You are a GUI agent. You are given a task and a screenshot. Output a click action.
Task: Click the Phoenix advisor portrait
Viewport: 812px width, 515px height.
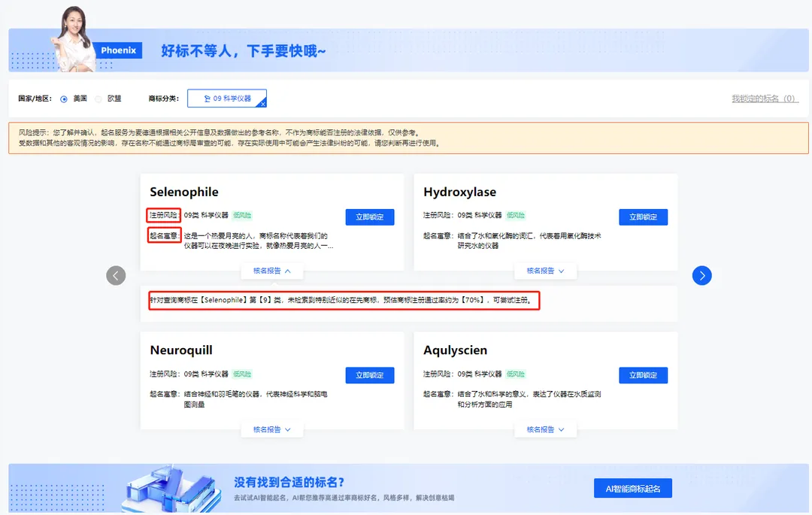pos(74,39)
